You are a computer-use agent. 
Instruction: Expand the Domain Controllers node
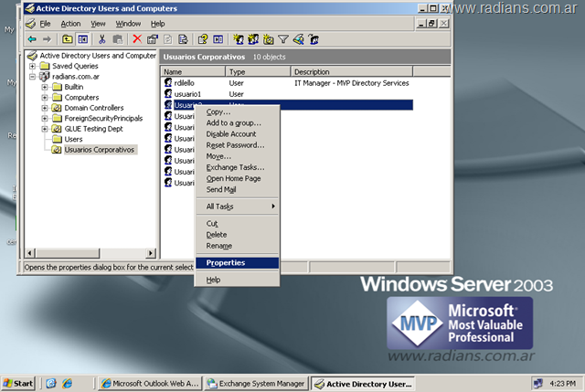coord(44,108)
